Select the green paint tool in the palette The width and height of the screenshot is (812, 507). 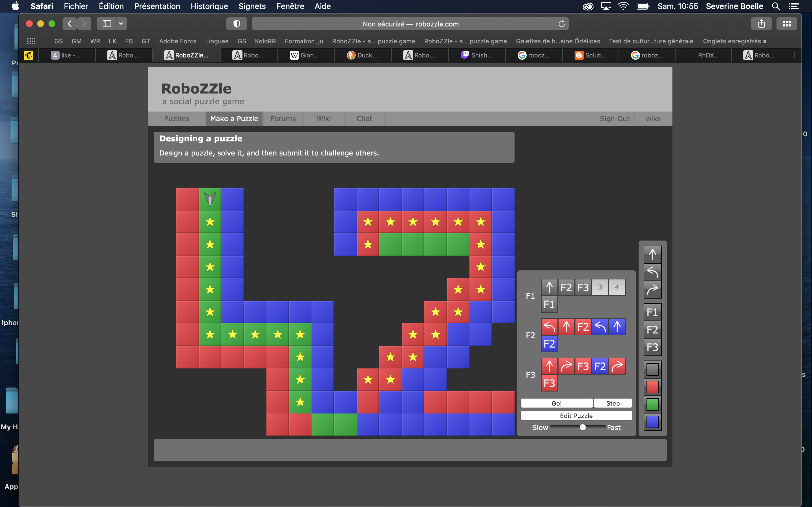point(652,404)
